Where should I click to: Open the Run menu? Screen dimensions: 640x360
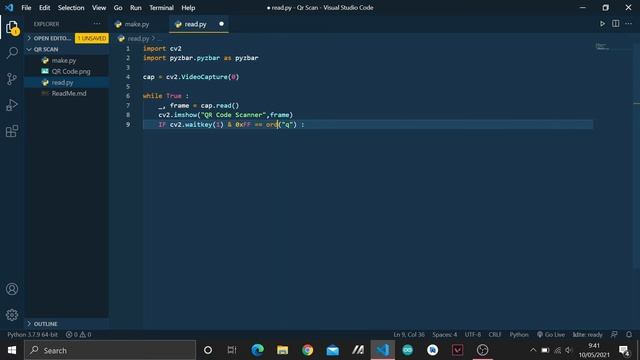click(x=136, y=8)
